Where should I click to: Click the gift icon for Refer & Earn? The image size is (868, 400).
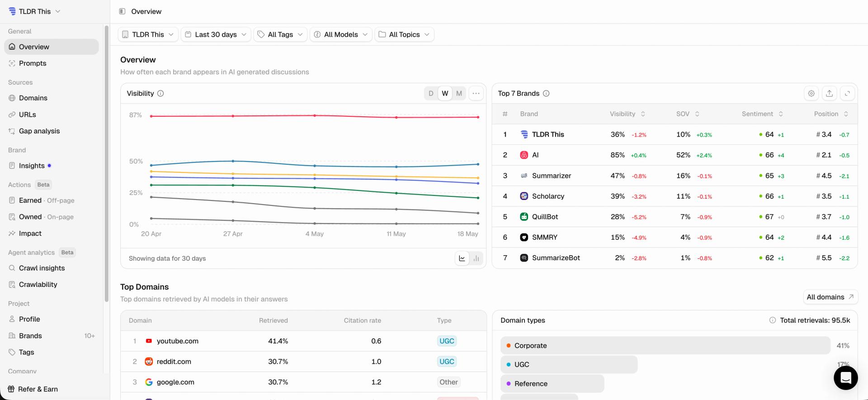[x=11, y=389]
